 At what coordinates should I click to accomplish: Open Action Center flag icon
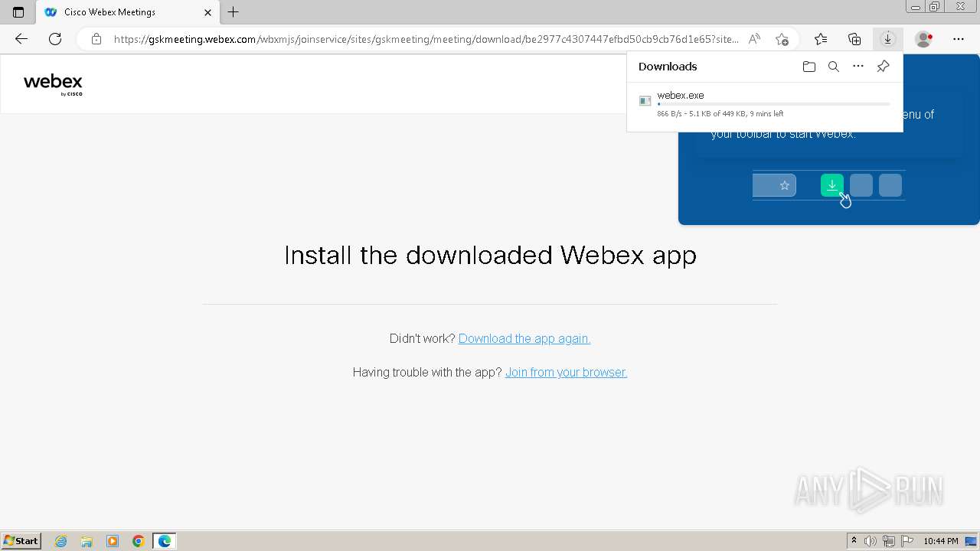[907, 541]
